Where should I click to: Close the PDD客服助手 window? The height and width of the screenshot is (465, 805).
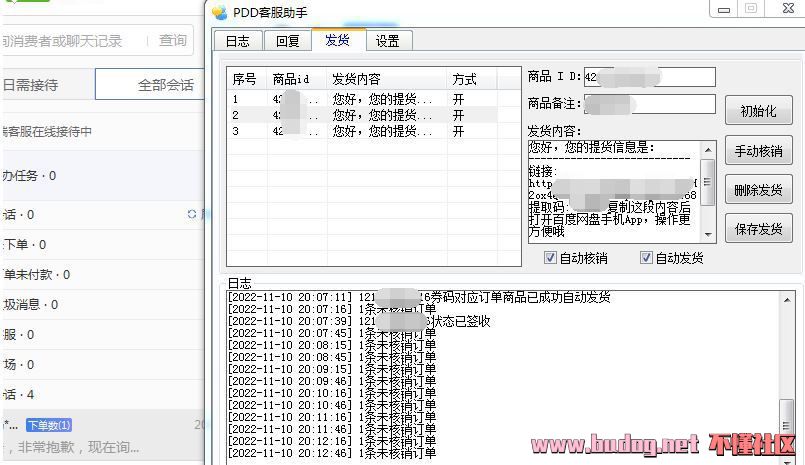pos(788,8)
